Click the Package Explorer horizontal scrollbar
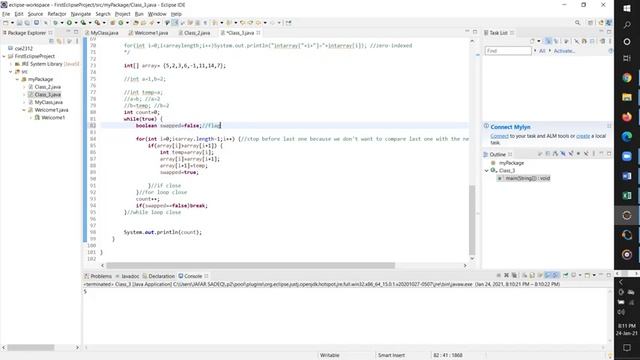Viewport: 640px width, 360px height. [31, 347]
